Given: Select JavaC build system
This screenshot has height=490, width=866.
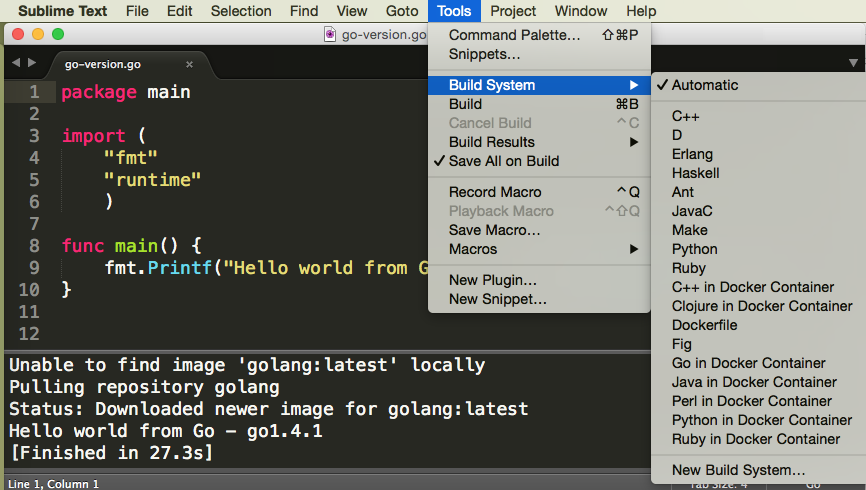Looking at the screenshot, I should [759, 211].
